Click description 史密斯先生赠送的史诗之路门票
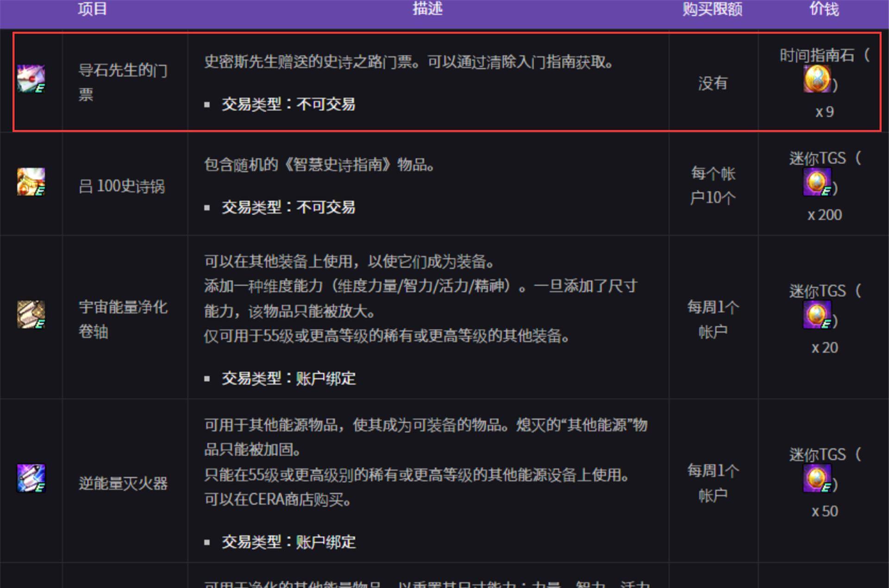The height and width of the screenshot is (588, 889). click(x=409, y=62)
